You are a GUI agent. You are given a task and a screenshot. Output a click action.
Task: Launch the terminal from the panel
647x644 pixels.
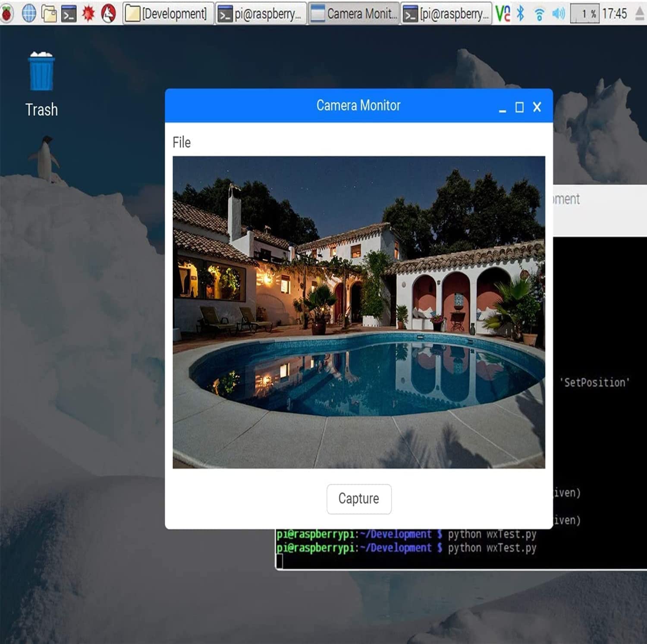point(69,14)
